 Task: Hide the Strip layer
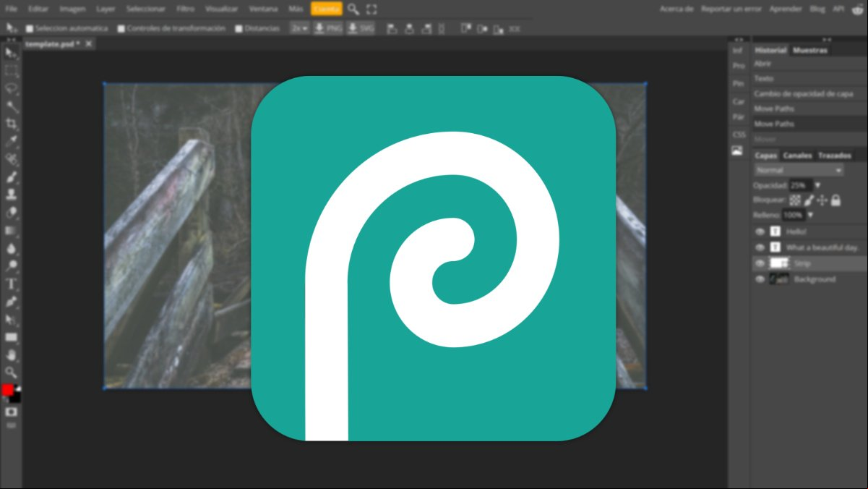point(760,263)
